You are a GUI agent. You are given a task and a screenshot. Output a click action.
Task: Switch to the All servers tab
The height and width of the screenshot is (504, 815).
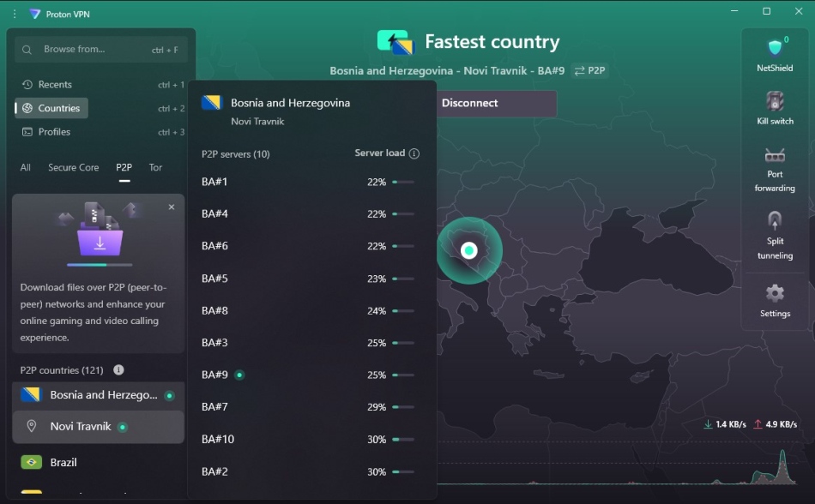(26, 167)
